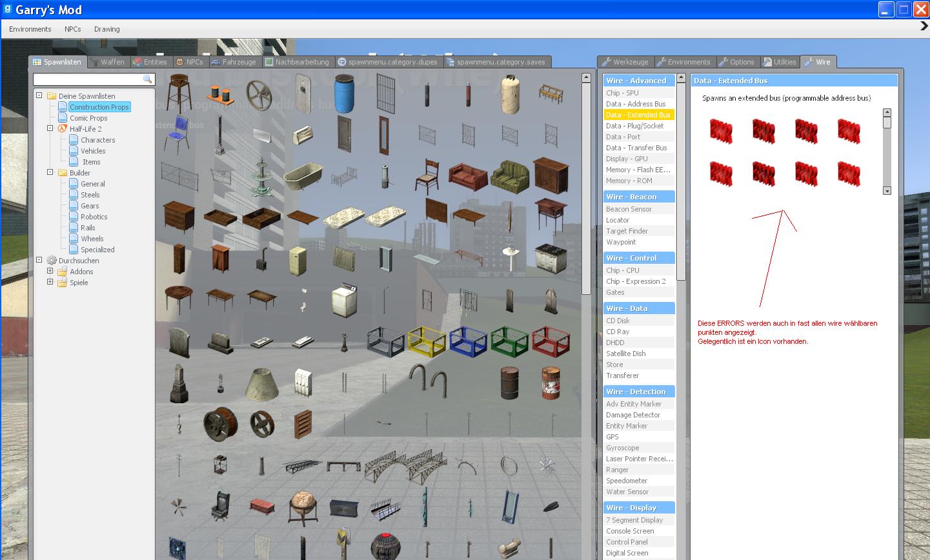Viewport: 930px width, 560px height.
Task: Spawn the blue barrel prop
Action: click(x=344, y=93)
